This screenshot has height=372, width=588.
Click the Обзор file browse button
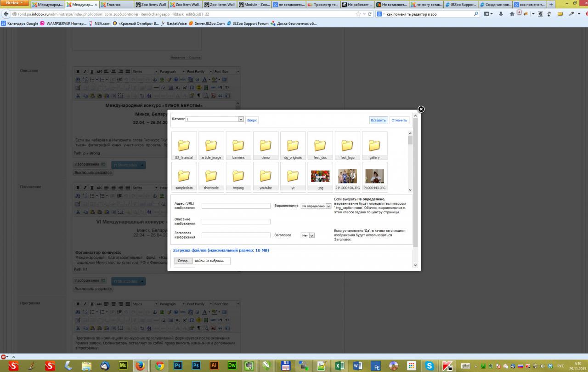coord(183,261)
